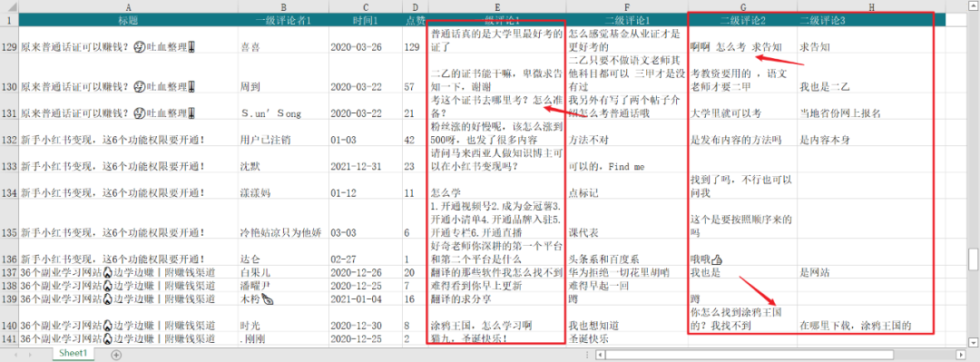The width and height of the screenshot is (980, 362).
Task: Click the 一级评论者1 header cell
Action: pos(283,20)
